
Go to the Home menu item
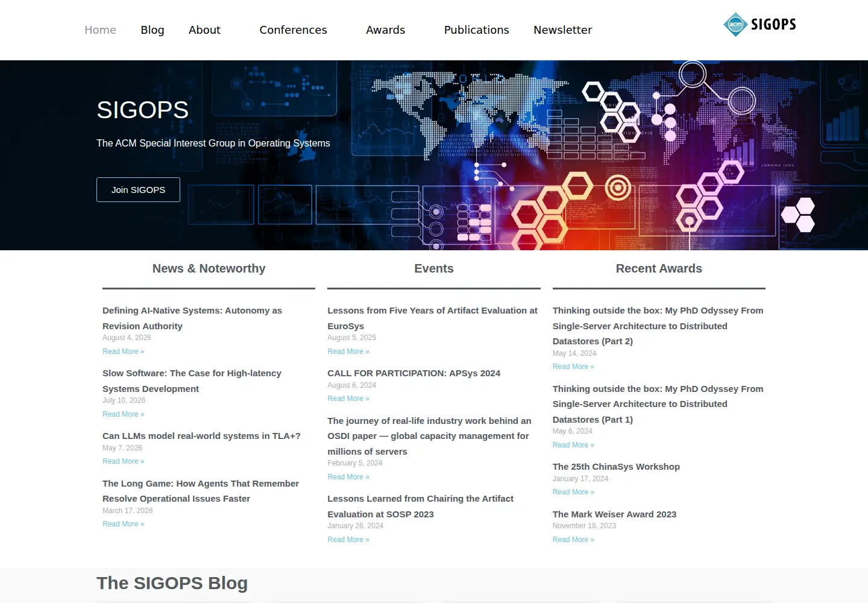point(100,30)
